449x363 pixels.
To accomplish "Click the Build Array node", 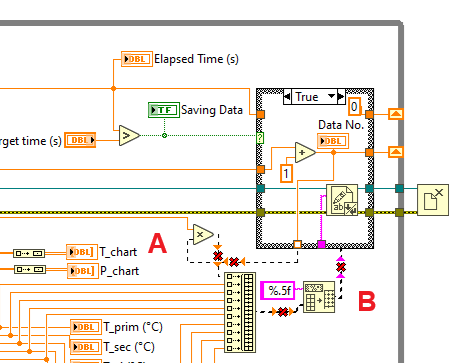I will (240, 312).
